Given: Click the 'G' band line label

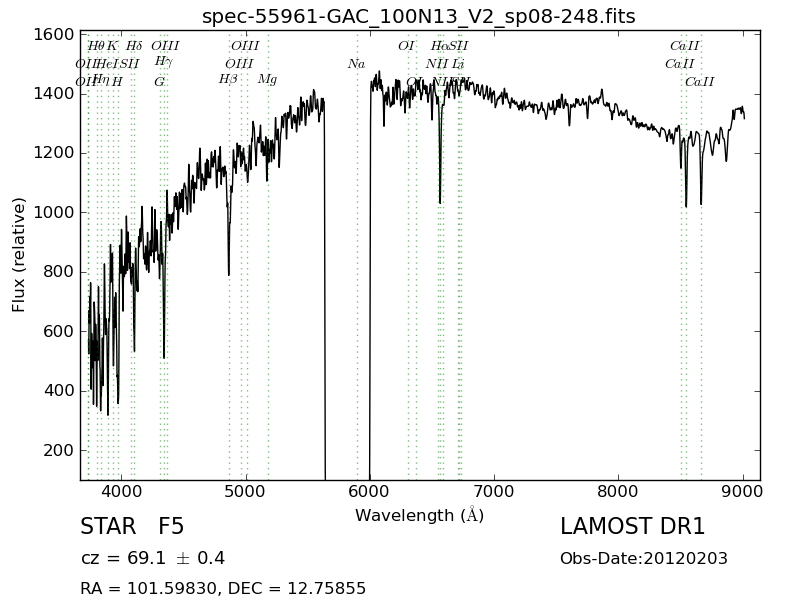Looking at the screenshot, I should point(160,82).
